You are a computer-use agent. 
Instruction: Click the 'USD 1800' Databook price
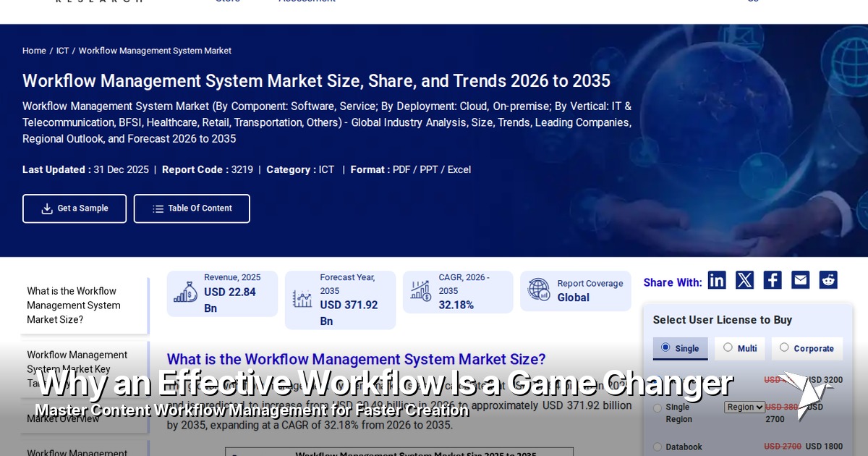click(824, 447)
